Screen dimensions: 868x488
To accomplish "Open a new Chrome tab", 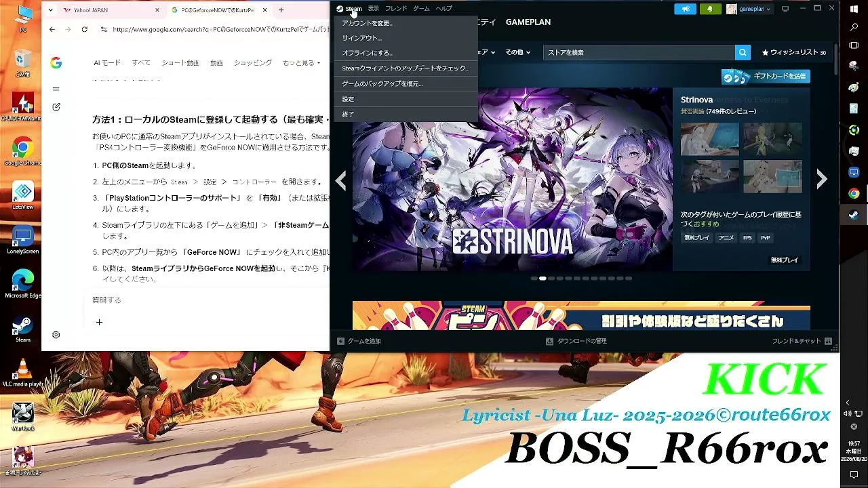I will tap(281, 10).
